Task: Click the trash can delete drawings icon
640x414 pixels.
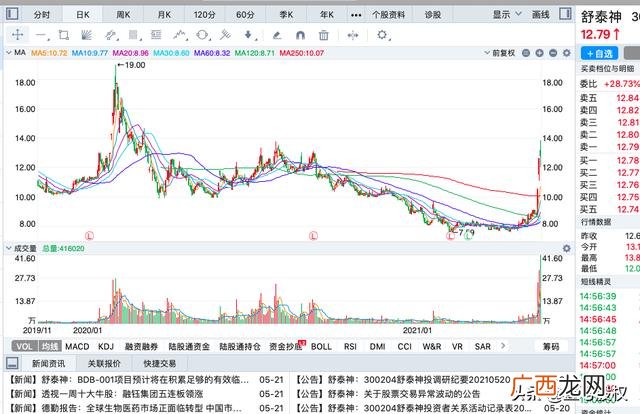Action: (323, 36)
